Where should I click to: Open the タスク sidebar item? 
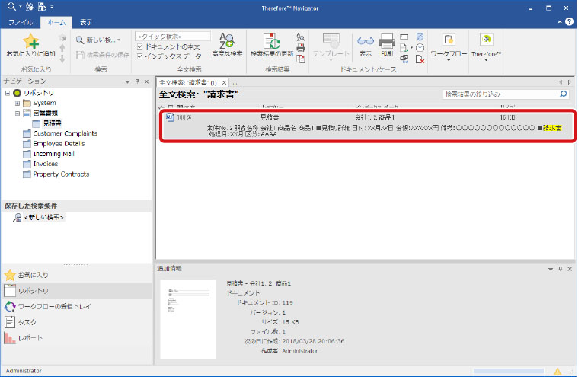pyautogui.click(x=27, y=321)
